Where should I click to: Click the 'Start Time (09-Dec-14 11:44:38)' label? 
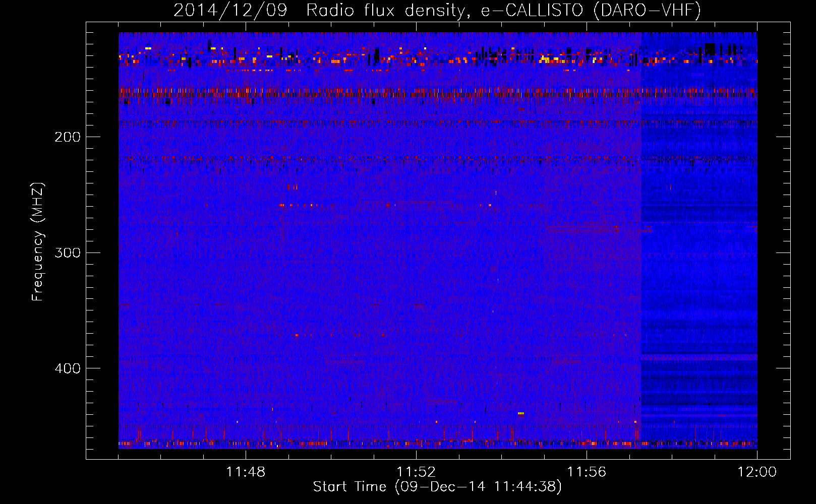pyautogui.click(x=437, y=487)
